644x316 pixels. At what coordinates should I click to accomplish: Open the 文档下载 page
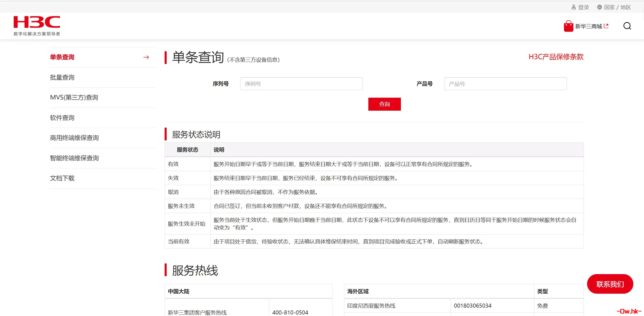62,178
